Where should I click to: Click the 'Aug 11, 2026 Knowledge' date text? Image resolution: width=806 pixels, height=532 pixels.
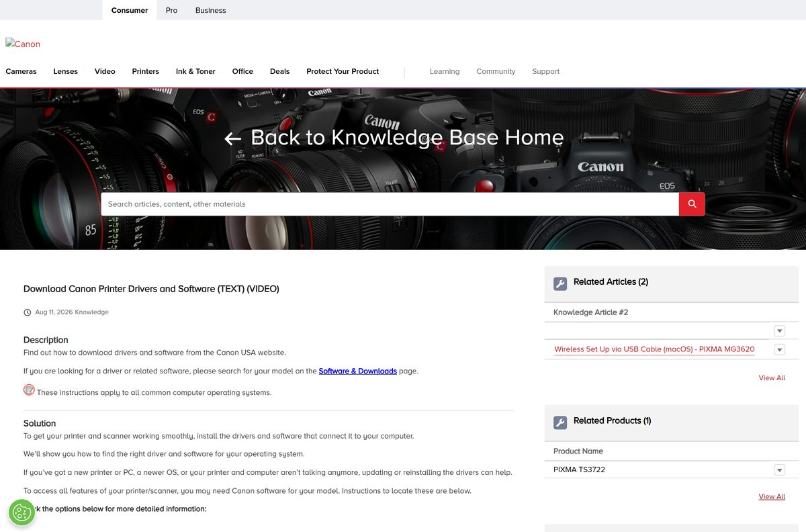coord(72,312)
